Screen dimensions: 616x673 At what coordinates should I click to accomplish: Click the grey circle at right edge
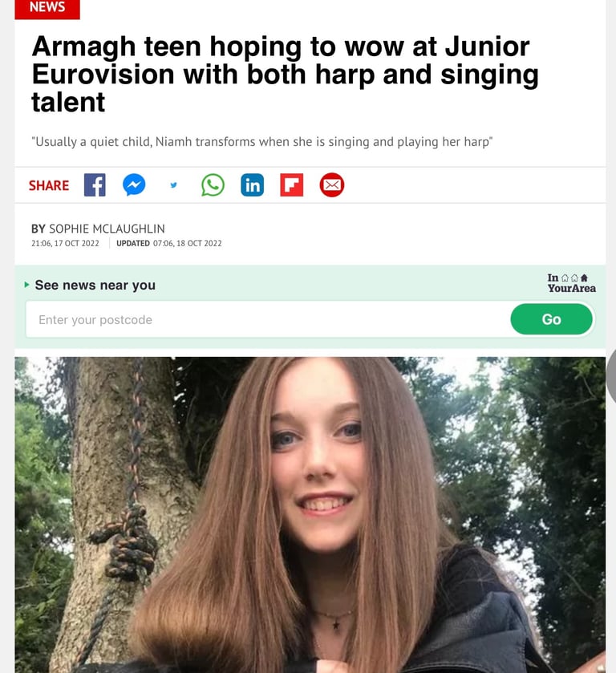(x=611, y=378)
